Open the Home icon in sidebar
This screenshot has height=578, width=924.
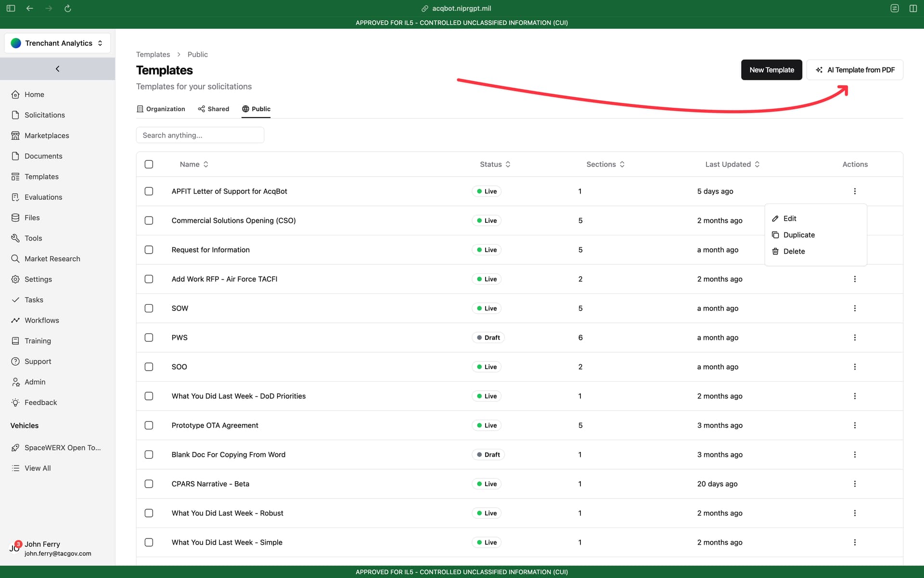click(x=15, y=94)
